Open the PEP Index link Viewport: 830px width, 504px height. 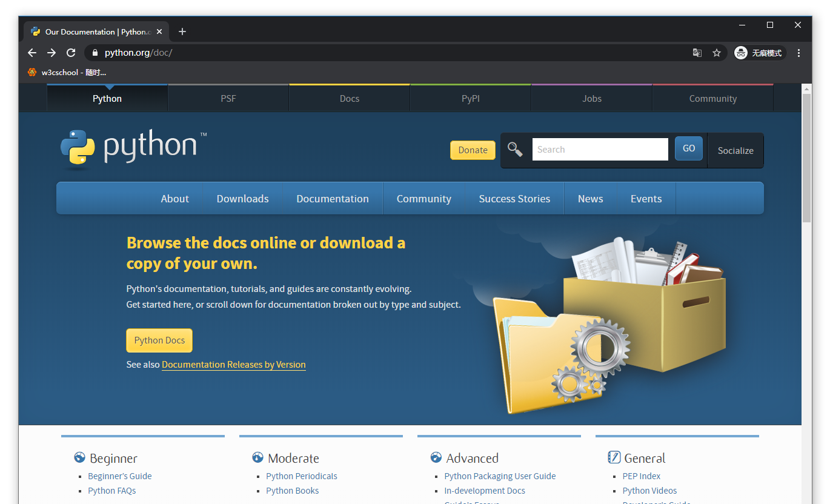coord(642,476)
